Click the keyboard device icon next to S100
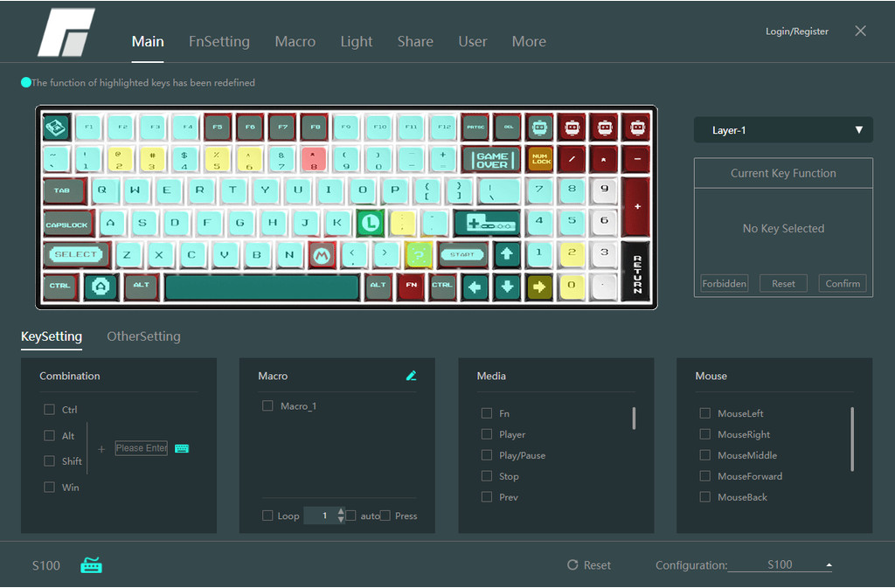This screenshot has height=588, width=895. [91, 564]
